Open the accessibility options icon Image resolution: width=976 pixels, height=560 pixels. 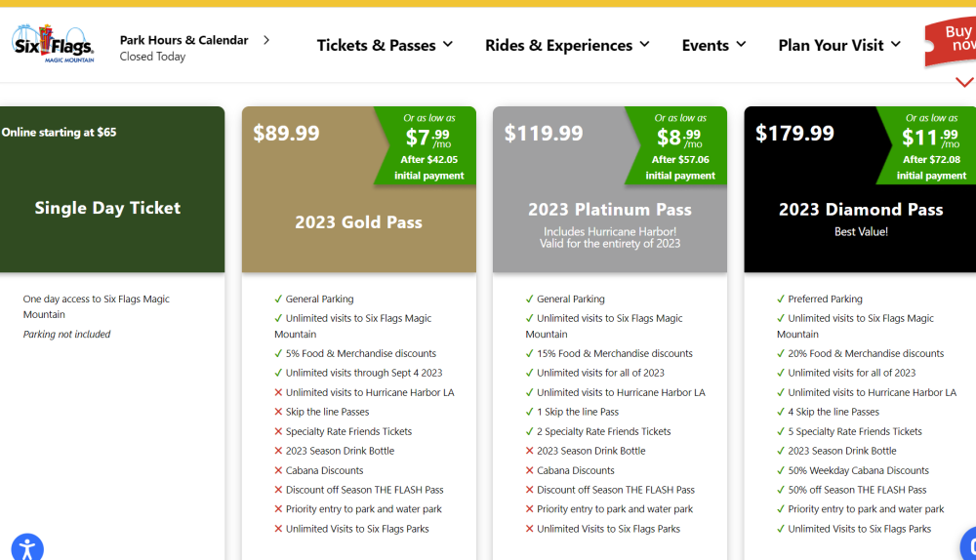[x=27, y=546]
